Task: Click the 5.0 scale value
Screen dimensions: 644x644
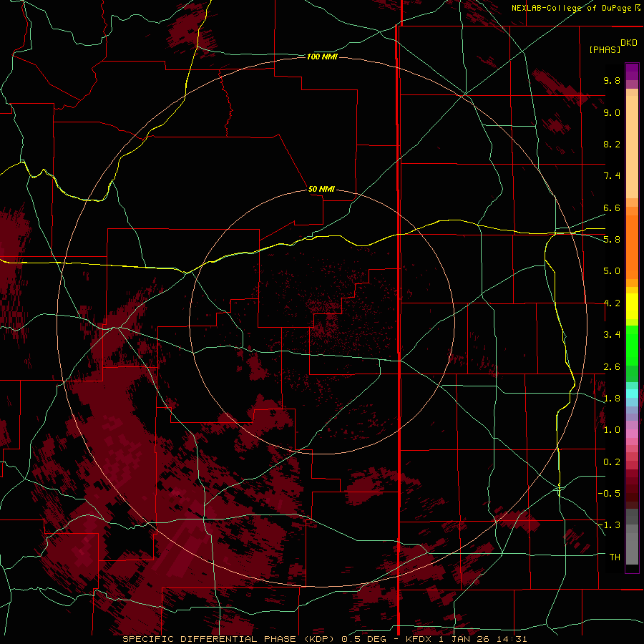Action: click(612, 271)
